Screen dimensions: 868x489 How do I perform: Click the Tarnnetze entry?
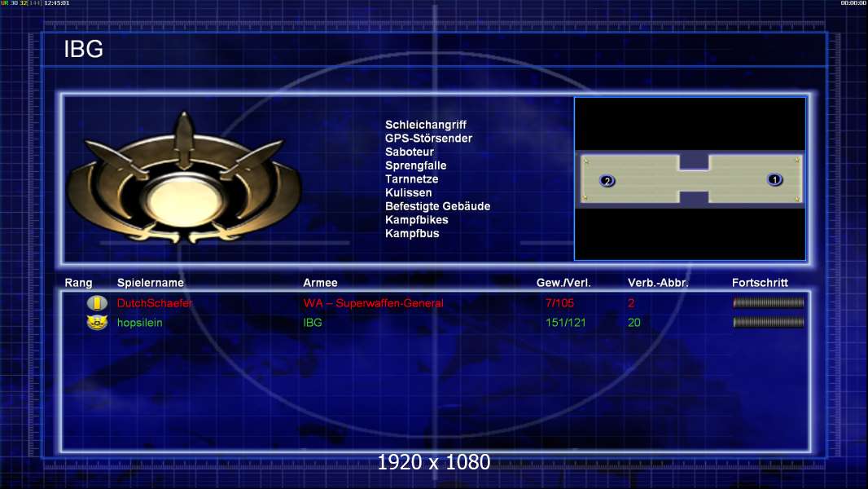412,178
